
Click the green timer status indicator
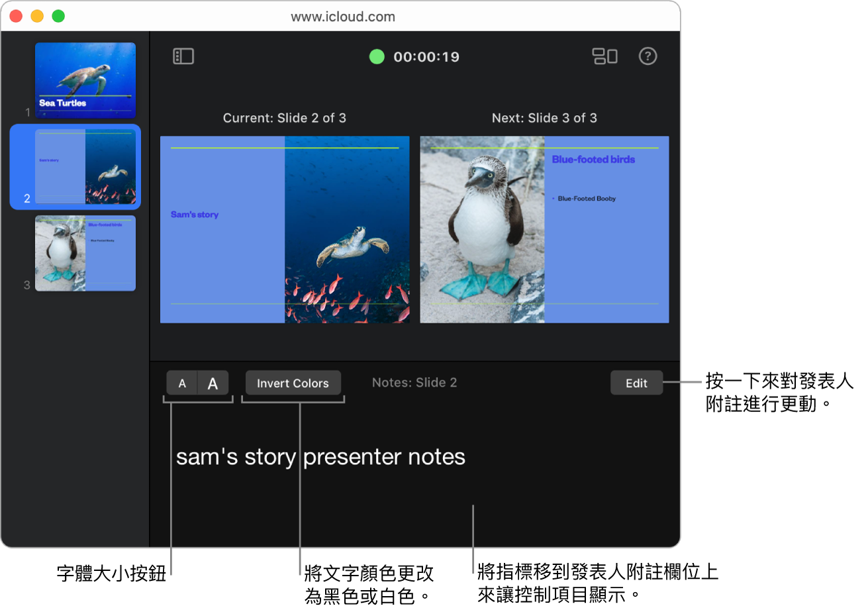tap(377, 57)
